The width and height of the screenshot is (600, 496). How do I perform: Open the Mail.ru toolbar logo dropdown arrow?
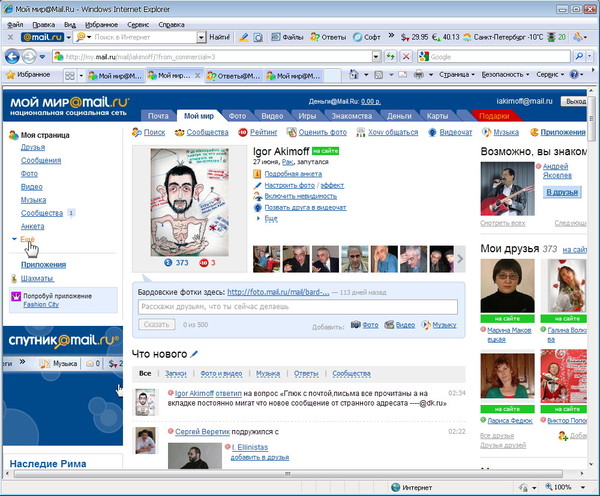coord(68,38)
